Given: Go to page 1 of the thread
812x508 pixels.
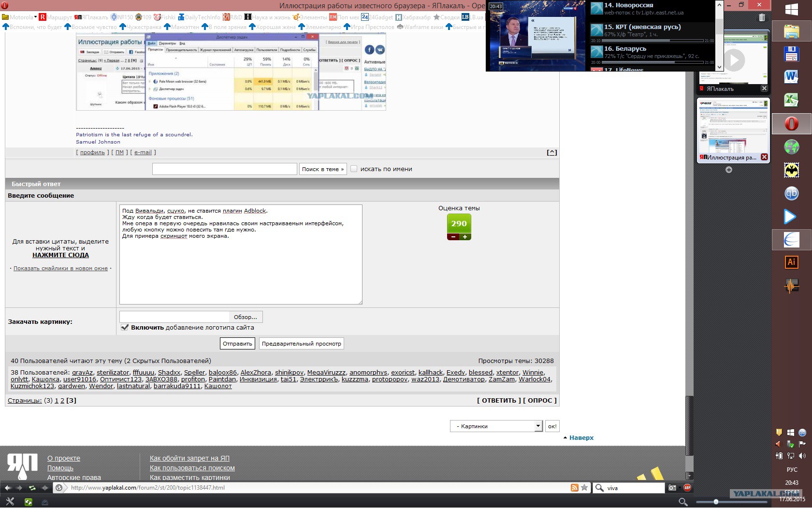Looking at the screenshot, I should [57, 400].
